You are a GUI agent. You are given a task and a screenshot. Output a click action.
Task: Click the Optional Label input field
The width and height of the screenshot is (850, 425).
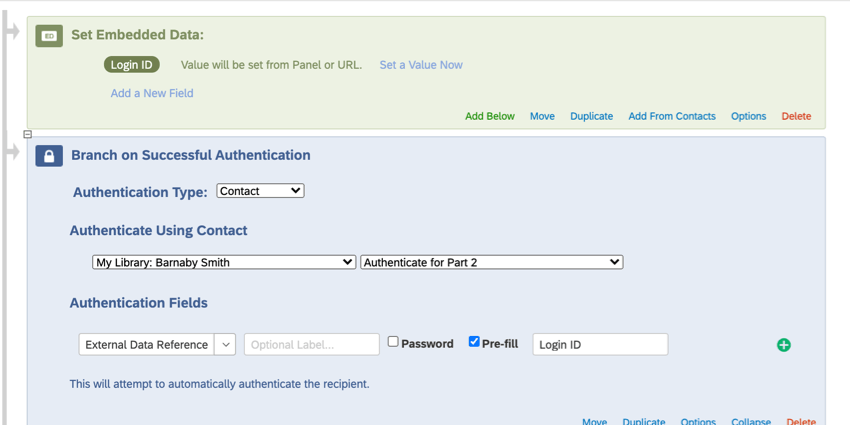pyautogui.click(x=312, y=345)
